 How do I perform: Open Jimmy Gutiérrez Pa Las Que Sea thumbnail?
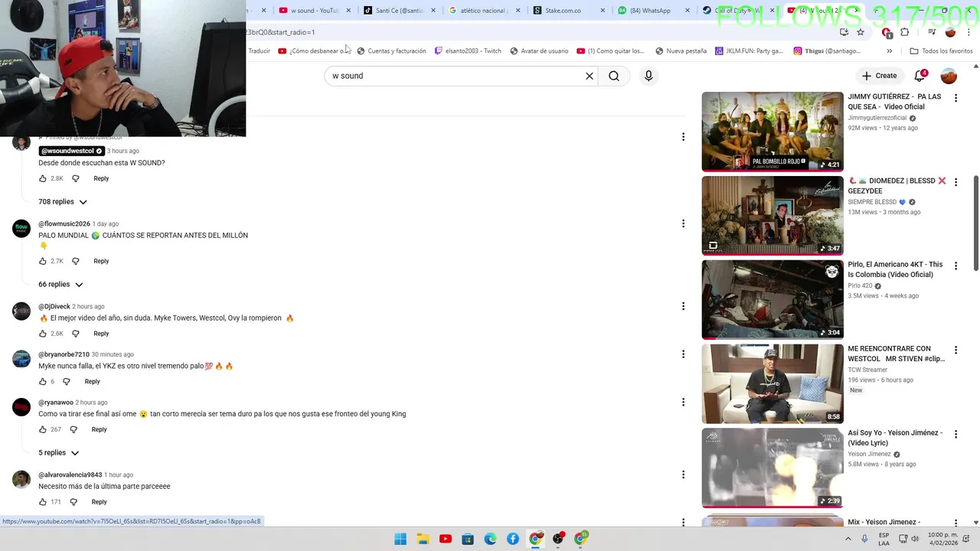773,132
